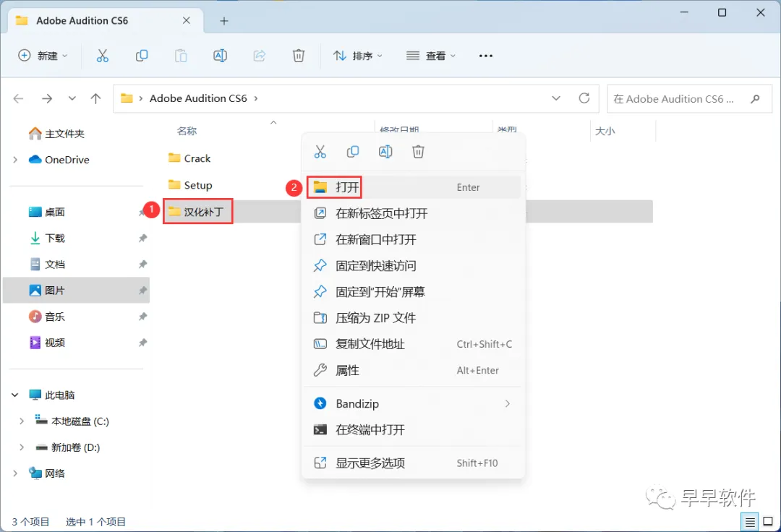781x532 pixels.
Task: Refresh the current folder view
Action: [584, 98]
